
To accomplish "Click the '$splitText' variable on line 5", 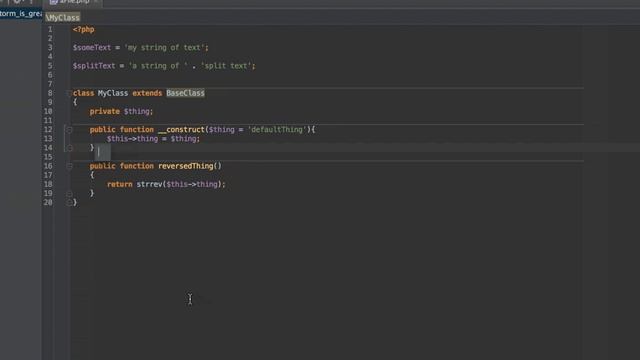I will 94,66.
